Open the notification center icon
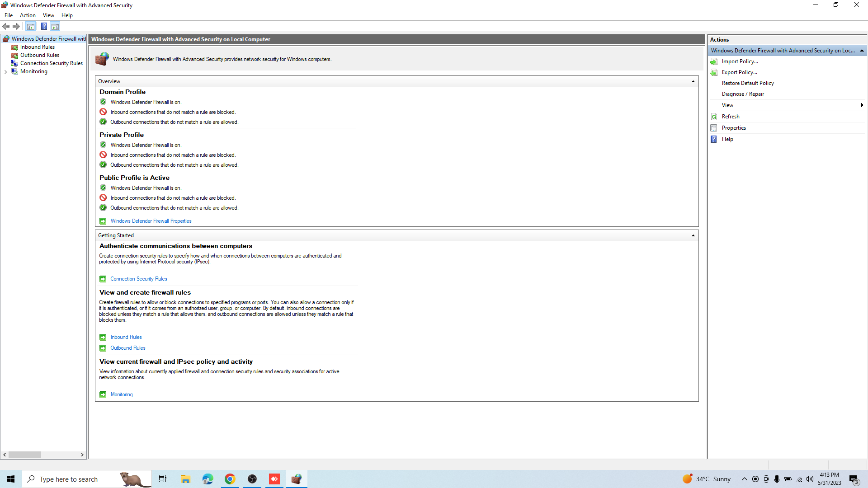 pos(854,479)
